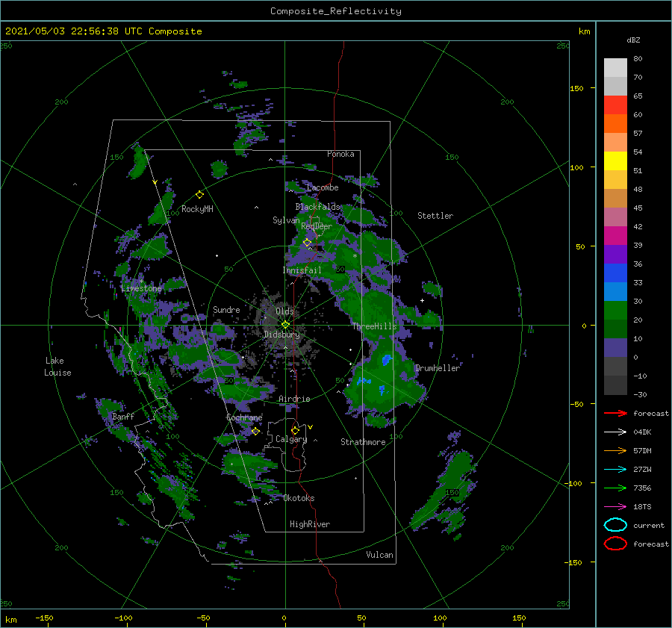Click the green 7356 arrow icon

coord(615,488)
